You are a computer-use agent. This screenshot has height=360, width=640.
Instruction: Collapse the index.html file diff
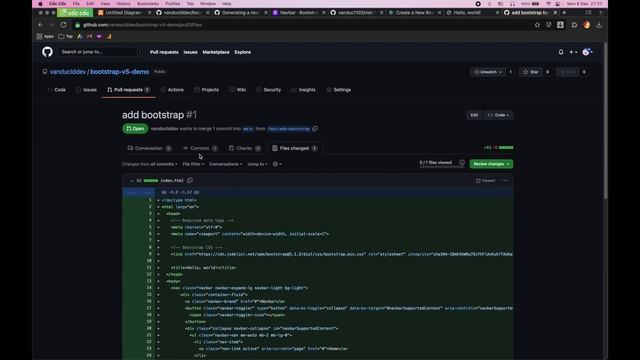coord(131,180)
